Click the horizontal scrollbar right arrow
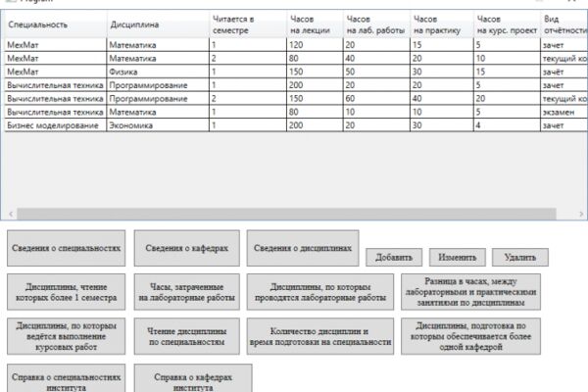Viewport: 588px width, 392px height. coord(581,214)
